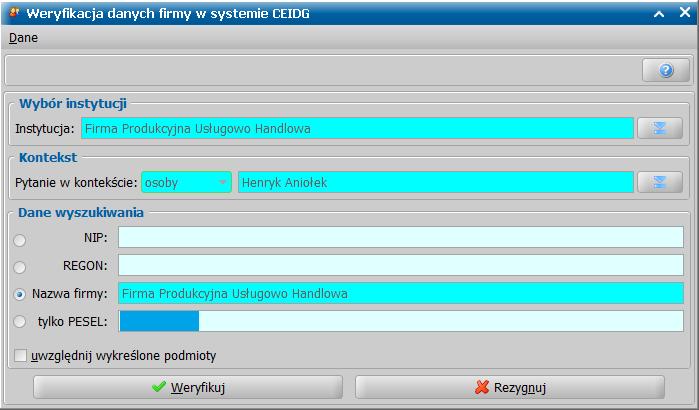Roll up window with the caret button
The width and height of the screenshot is (699, 410).
pyautogui.click(x=659, y=14)
